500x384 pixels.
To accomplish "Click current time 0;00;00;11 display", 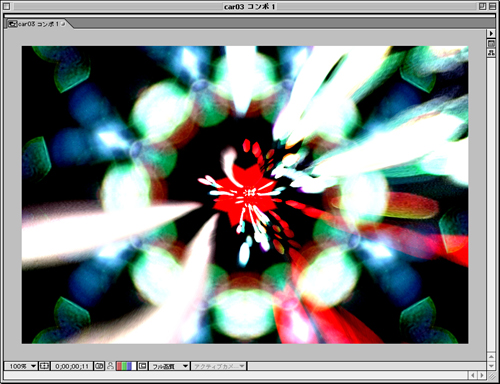I will pyautogui.click(x=72, y=366).
